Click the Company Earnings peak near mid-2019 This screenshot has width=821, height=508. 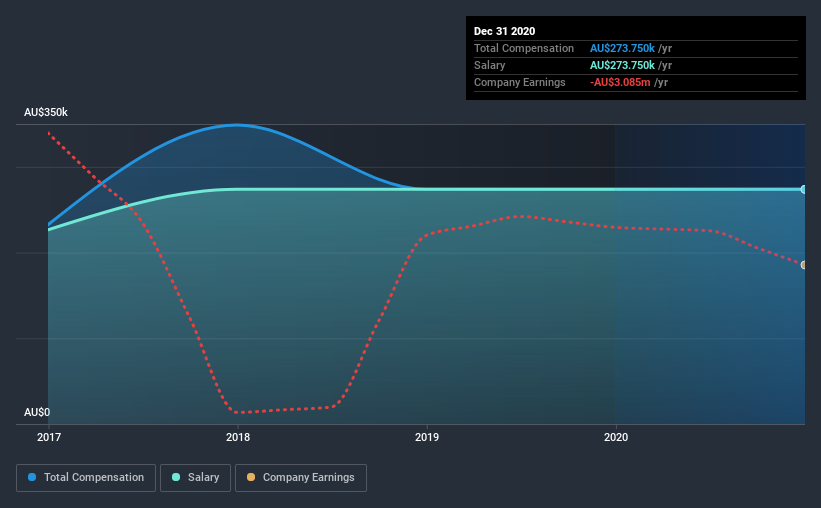[520, 216]
